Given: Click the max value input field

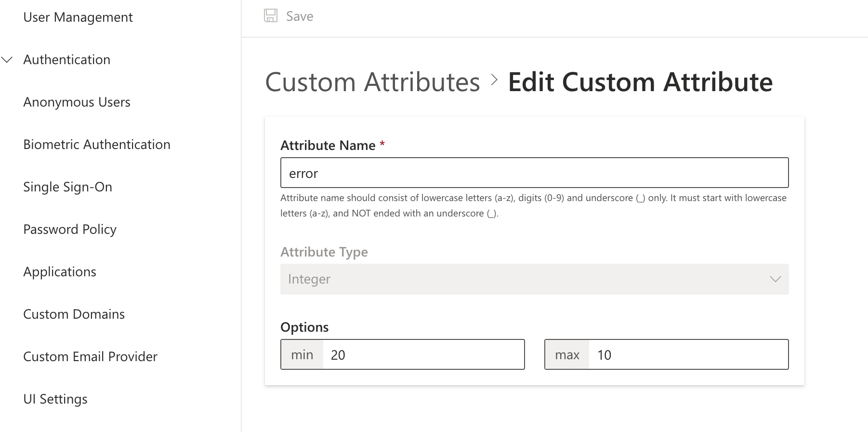Looking at the screenshot, I should click(688, 355).
